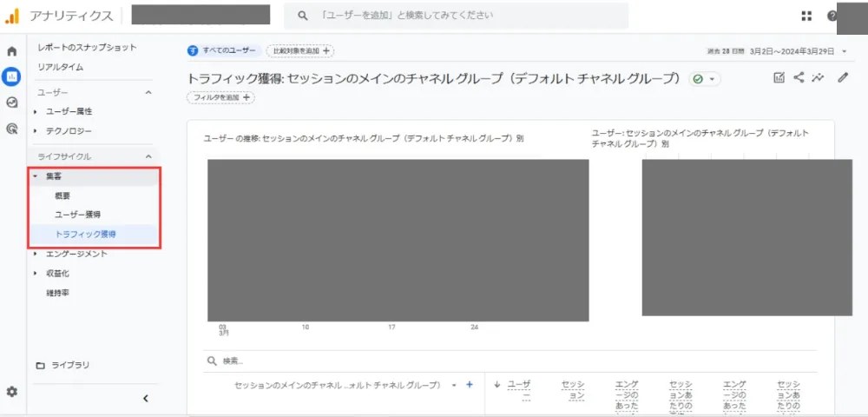
Task: Open the Advertising icon in the left rail
Action: coord(11,129)
